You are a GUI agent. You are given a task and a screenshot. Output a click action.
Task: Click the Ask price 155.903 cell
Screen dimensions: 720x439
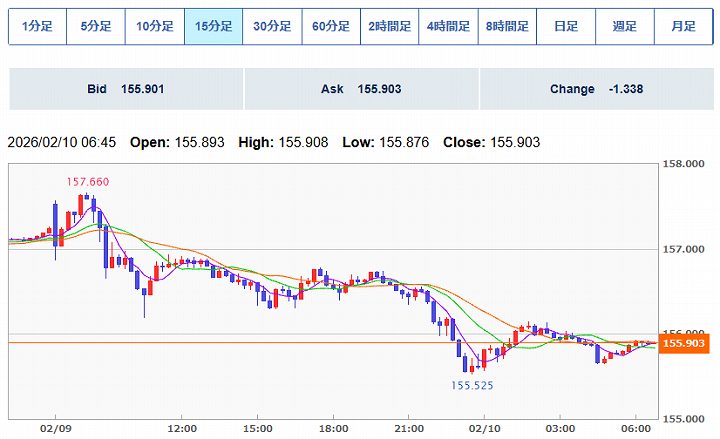(361, 89)
